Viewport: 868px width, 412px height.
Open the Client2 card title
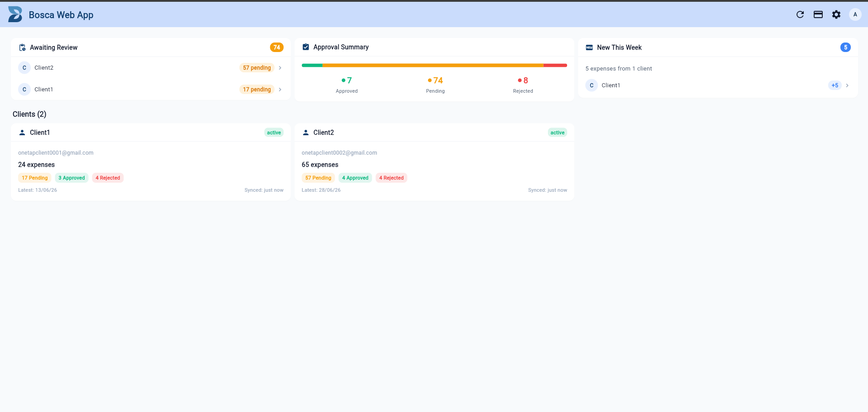pyautogui.click(x=324, y=133)
